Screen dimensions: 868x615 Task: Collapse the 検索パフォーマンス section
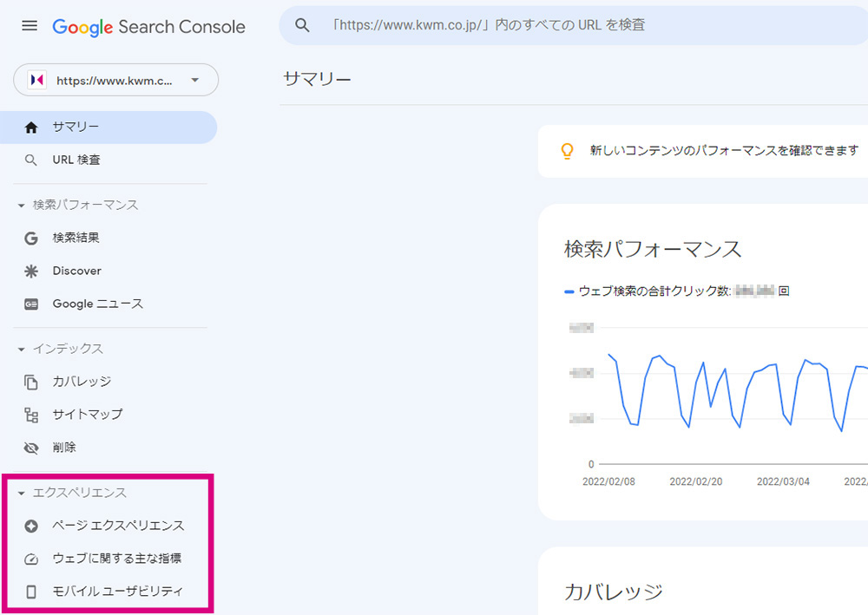pos(21,206)
